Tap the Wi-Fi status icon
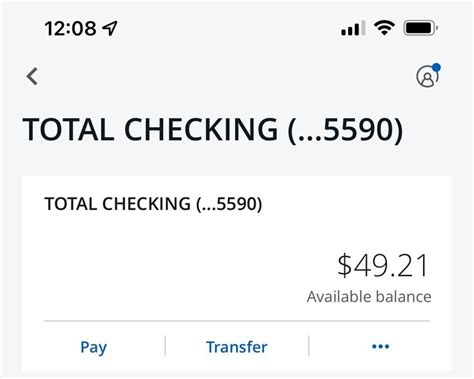 (384, 27)
